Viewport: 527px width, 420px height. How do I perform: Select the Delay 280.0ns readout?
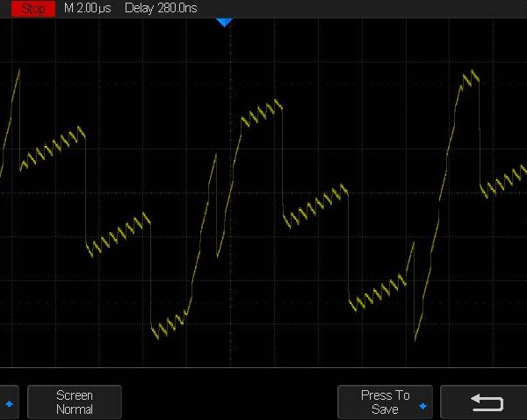[167, 8]
